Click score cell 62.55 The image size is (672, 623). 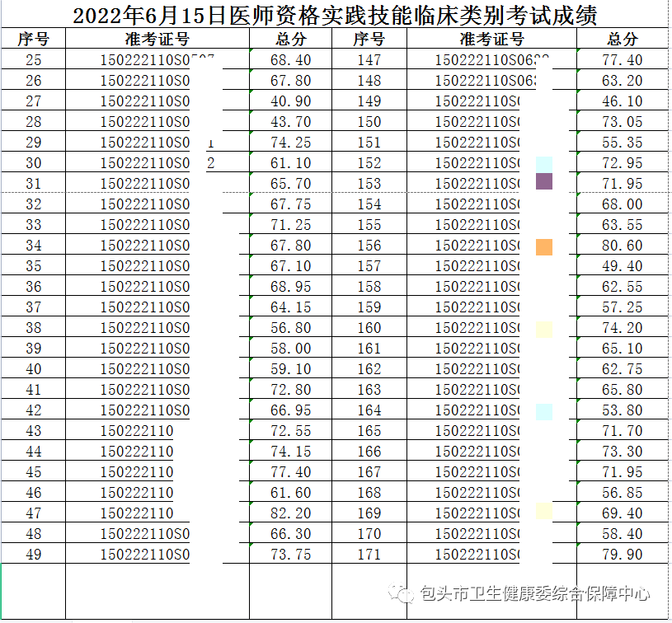(623, 286)
